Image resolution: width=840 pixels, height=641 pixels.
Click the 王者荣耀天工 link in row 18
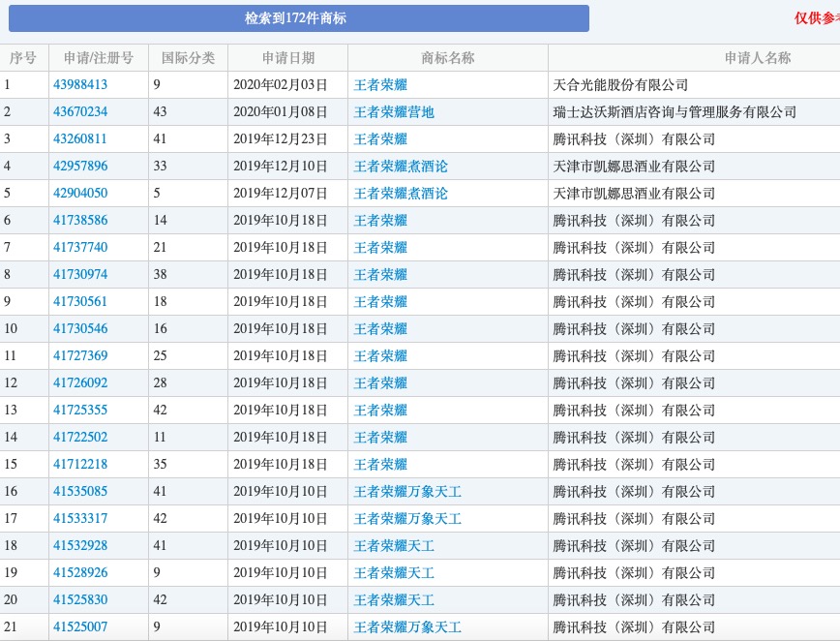pos(394,546)
